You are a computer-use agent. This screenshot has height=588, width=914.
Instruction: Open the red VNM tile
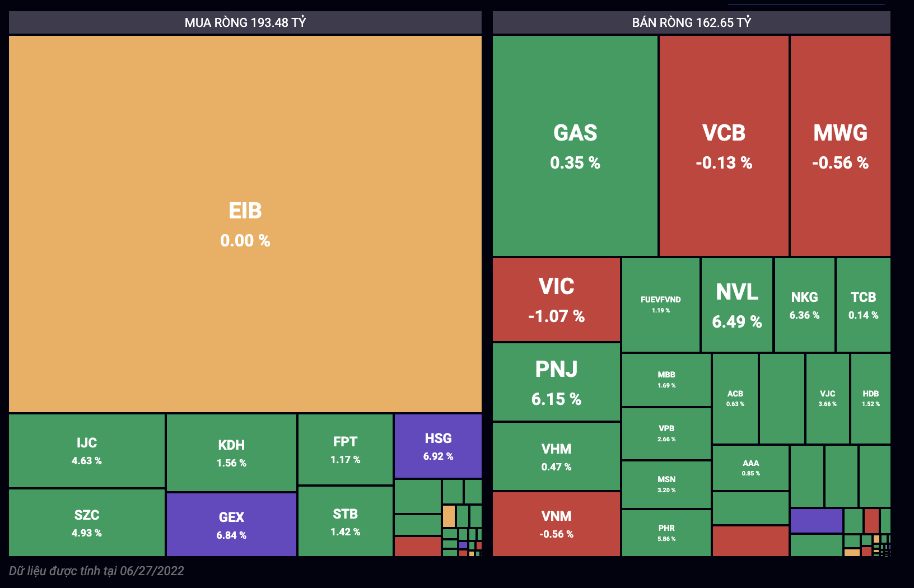point(556,524)
